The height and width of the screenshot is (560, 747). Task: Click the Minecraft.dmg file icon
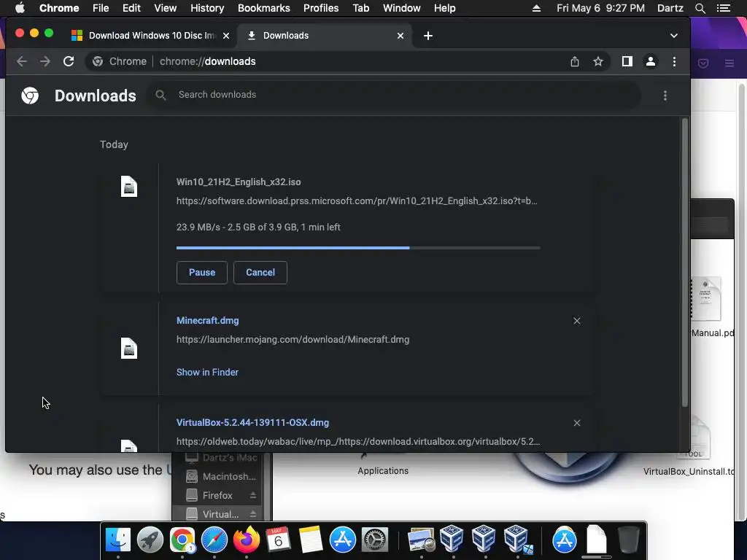[x=129, y=348]
